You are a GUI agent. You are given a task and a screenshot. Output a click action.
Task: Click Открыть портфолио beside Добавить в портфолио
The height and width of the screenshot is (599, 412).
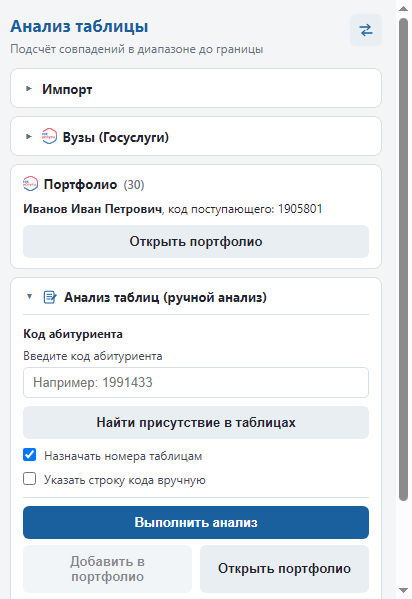(284, 569)
